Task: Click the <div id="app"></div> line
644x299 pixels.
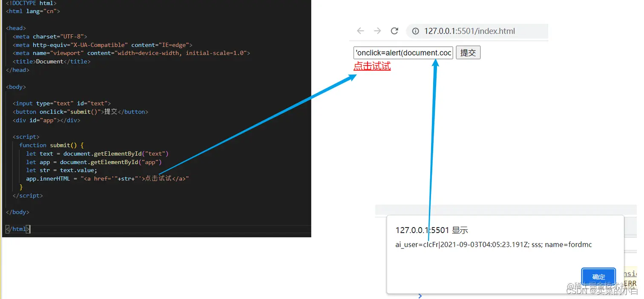Action: coord(46,120)
